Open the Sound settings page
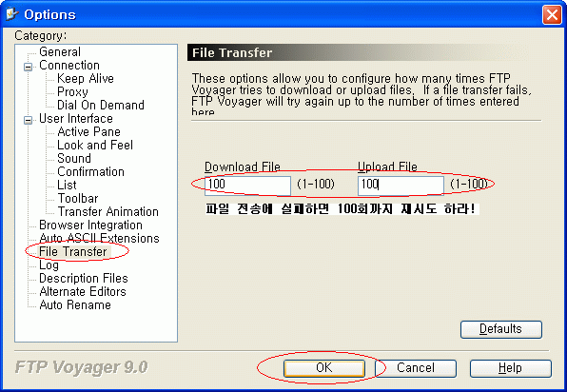This screenshot has width=567, height=392. tap(74, 158)
